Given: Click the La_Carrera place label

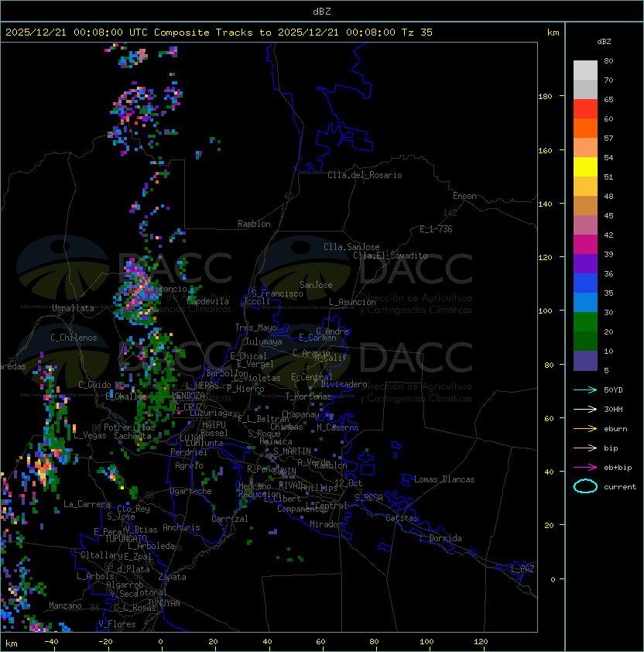Looking at the screenshot, I should click(87, 504).
